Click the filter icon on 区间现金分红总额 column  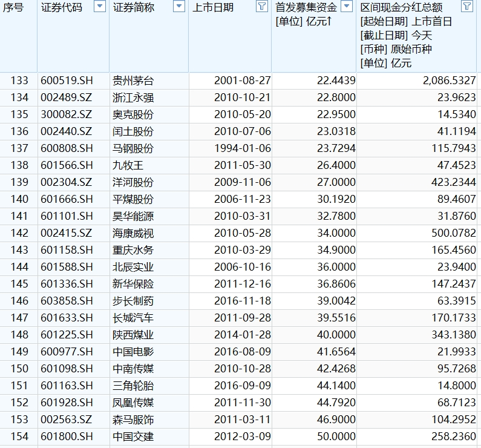coord(466,7)
